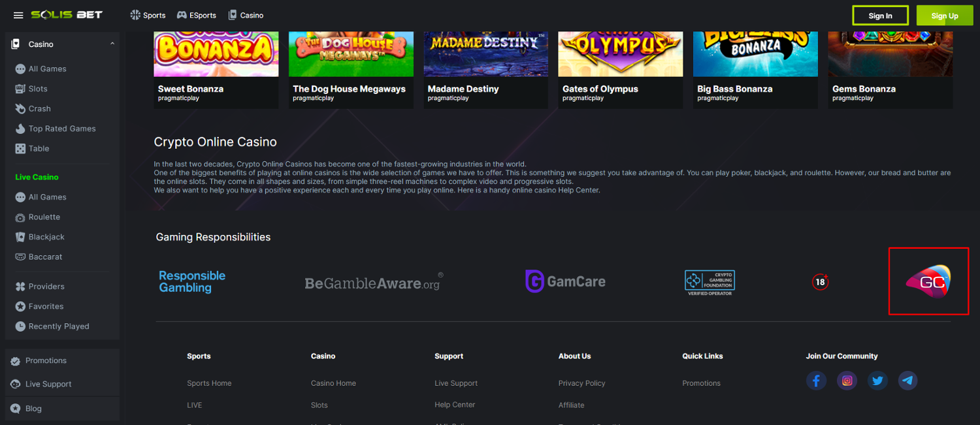Open Live Support in the sidebar

coord(48,384)
